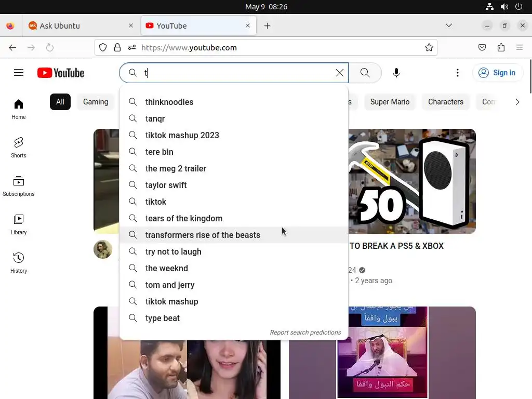Select the All filter chip

point(60,102)
